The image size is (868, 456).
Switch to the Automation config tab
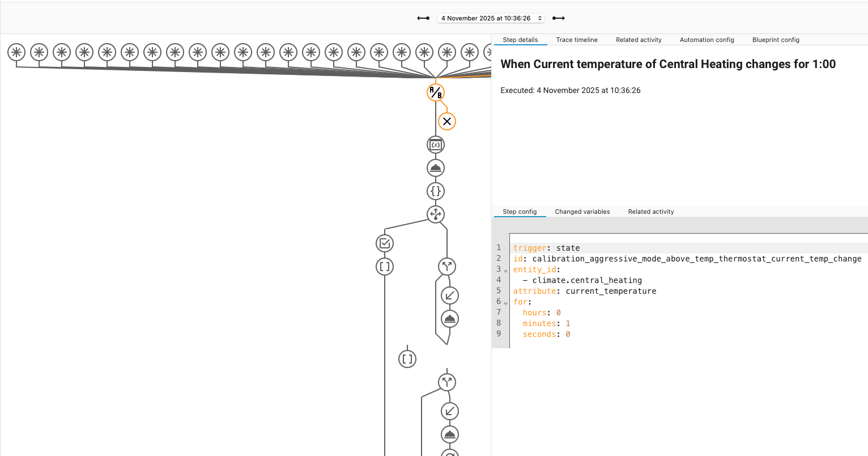707,40
